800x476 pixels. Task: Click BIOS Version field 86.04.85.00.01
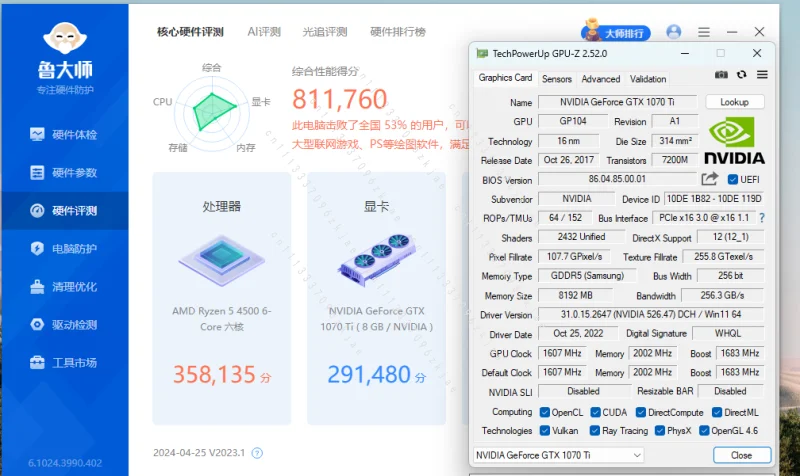pos(617,179)
